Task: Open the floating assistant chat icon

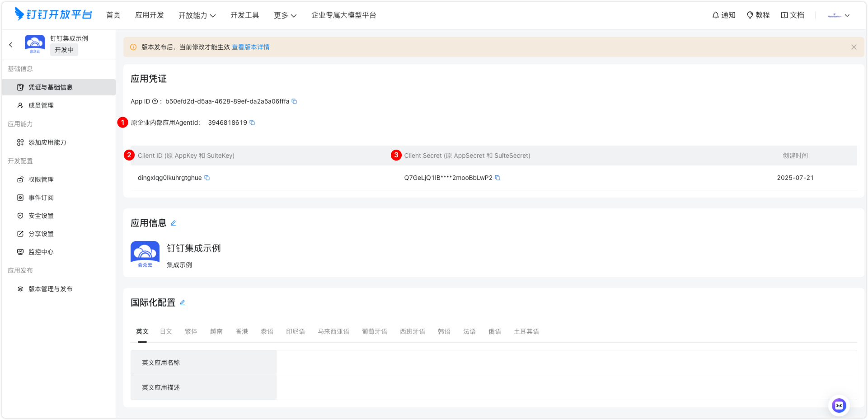Action: tap(839, 406)
